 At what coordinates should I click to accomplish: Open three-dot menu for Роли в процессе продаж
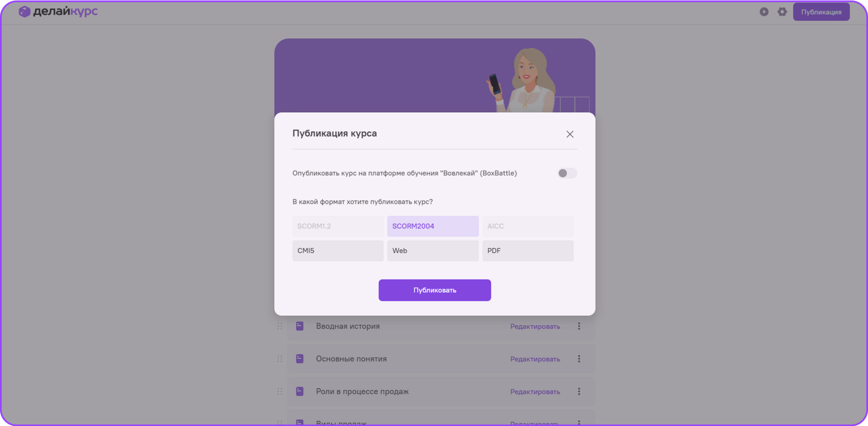pos(579,391)
